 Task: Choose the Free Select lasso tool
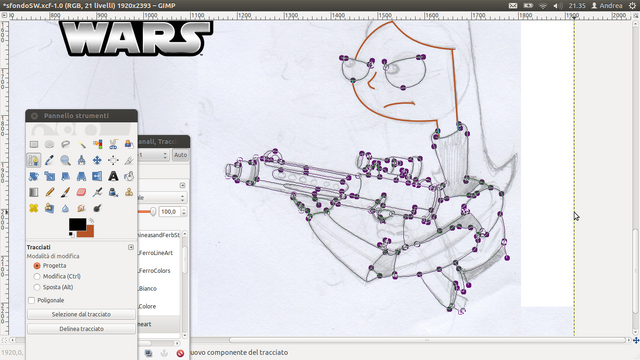65,144
